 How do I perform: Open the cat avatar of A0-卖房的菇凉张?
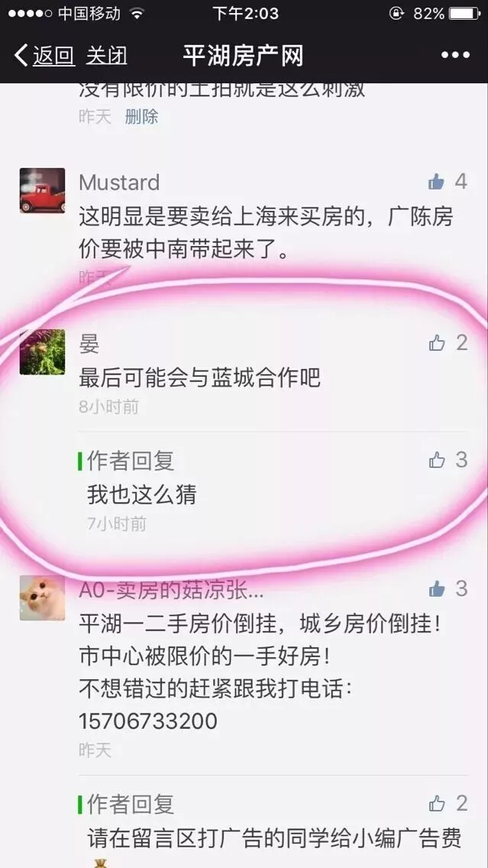point(43,598)
